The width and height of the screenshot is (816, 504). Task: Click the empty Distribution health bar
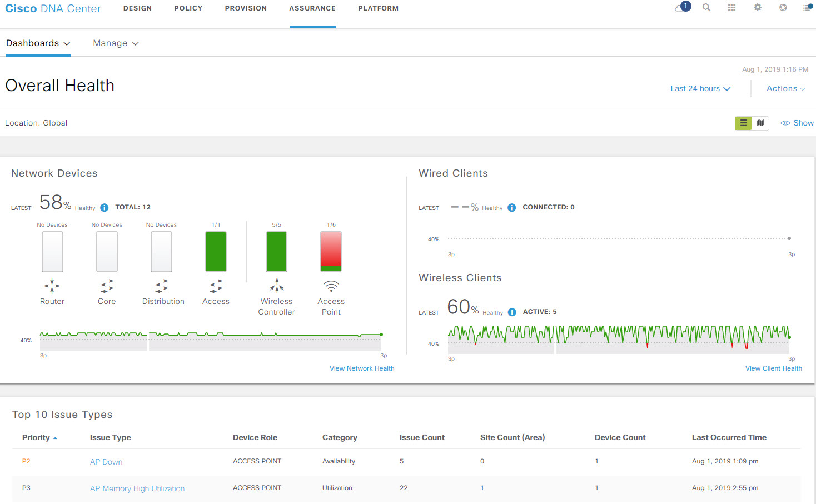click(x=162, y=252)
